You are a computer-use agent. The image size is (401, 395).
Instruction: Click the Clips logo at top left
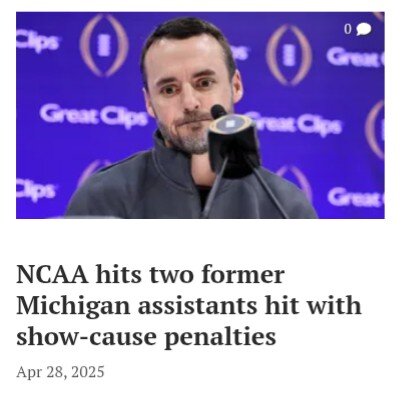(37, 41)
